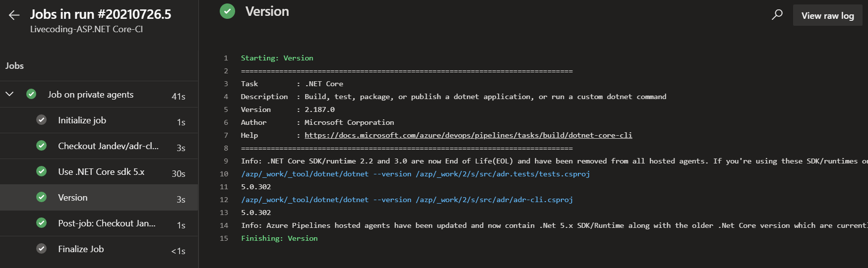Click green check icon for Post-job: Checkout step
The image size is (868, 268).
[x=42, y=223]
